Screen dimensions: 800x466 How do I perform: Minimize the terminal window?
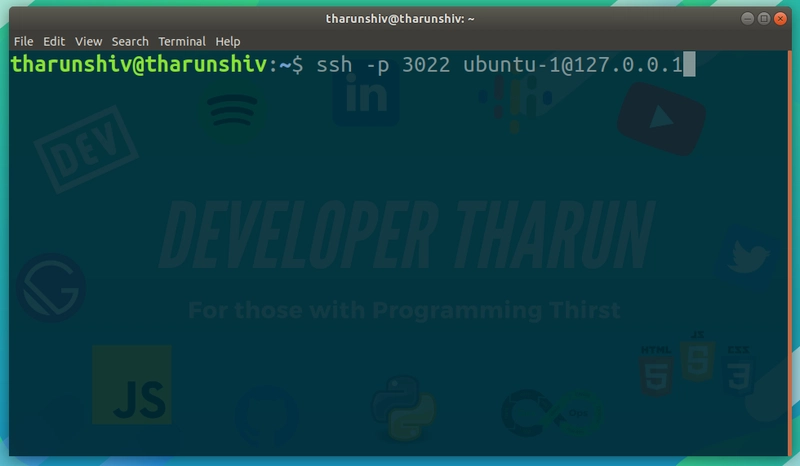pyautogui.click(x=747, y=19)
